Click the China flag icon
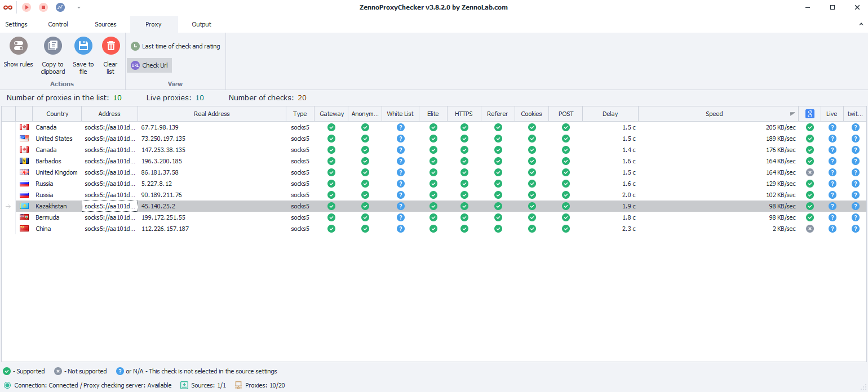868x392 pixels. click(x=24, y=229)
